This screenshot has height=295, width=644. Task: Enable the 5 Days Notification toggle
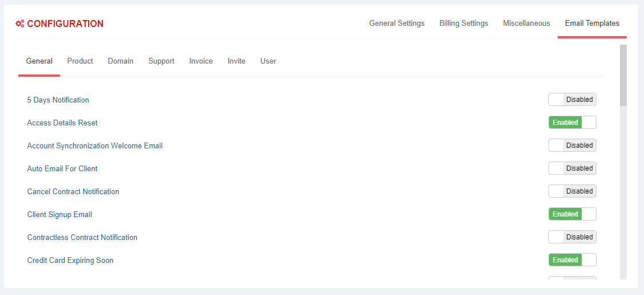(x=573, y=100)
